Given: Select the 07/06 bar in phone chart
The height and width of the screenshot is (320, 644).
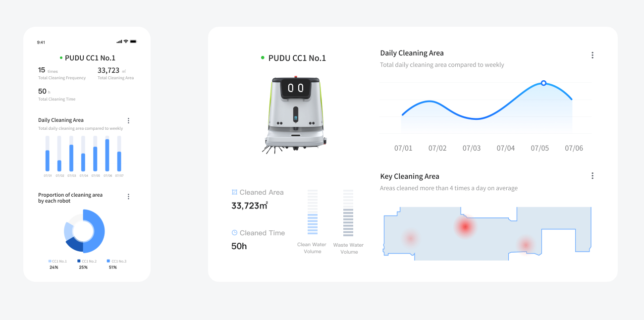Looking at the screenshot, I should tap(107, 154).
